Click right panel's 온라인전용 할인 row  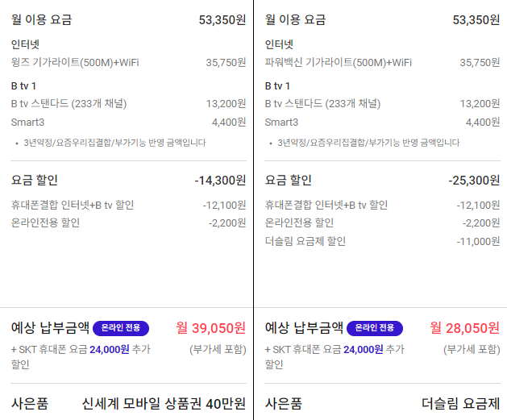[x=299, y=222]
